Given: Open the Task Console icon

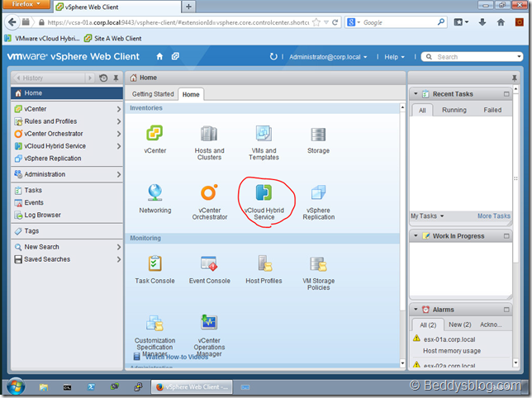Looking at the screenshot, I should pos(154,263).
